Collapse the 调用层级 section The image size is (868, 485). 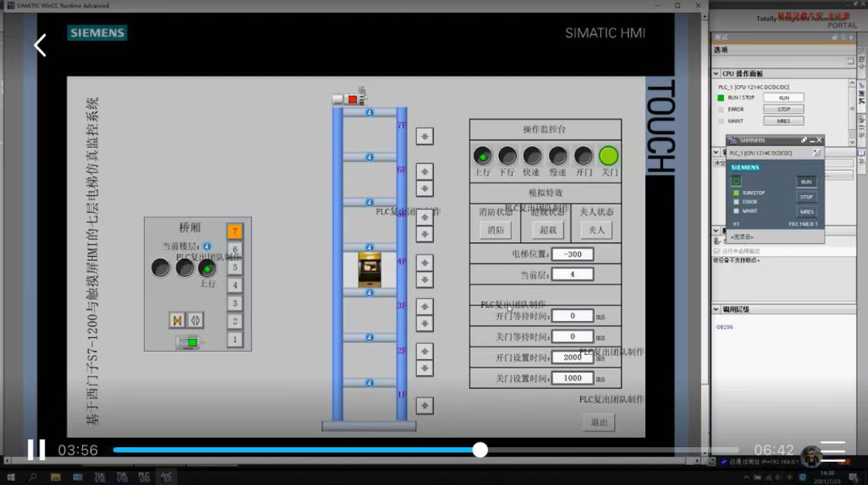pyautogui.click(x=716, y=309)
